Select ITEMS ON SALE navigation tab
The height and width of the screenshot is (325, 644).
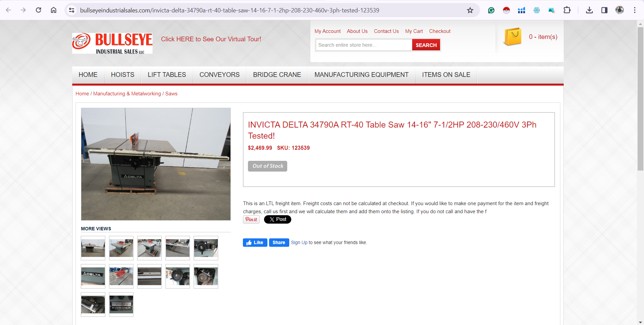click(446, 75)
